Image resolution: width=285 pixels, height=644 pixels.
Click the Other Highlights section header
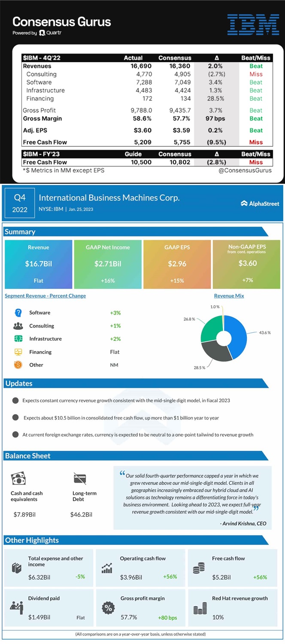(136, 541)
